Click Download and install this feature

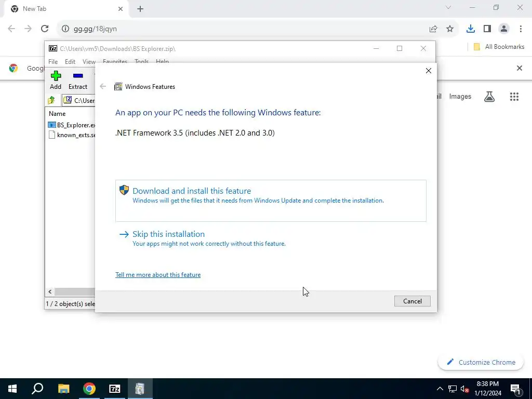point(271,201)
